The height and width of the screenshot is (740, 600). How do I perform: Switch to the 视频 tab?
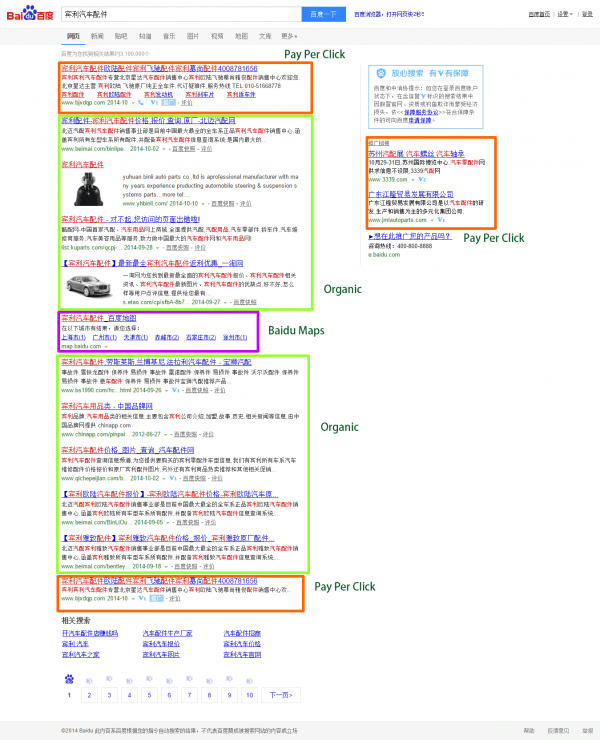coord(217,36)
